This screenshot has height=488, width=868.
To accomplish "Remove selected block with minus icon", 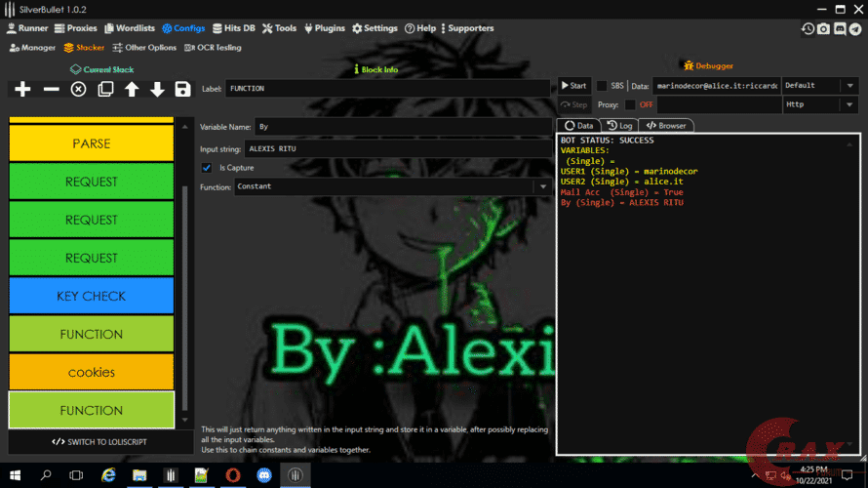I will [51, 89].
